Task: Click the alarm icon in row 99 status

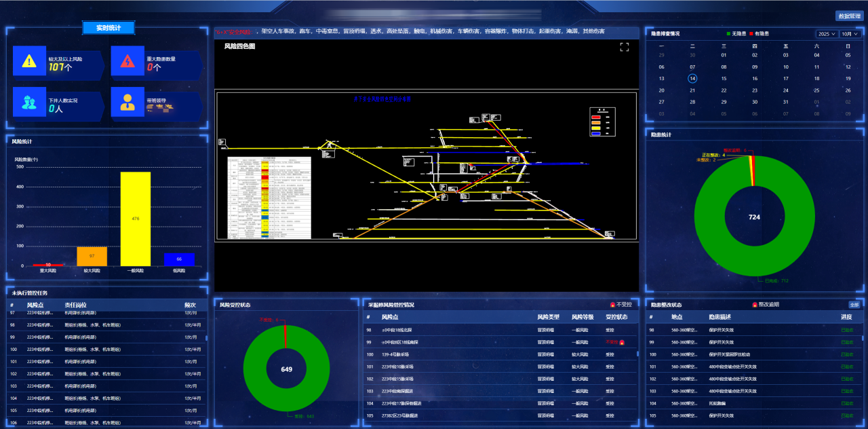Action: click(622, 342)
